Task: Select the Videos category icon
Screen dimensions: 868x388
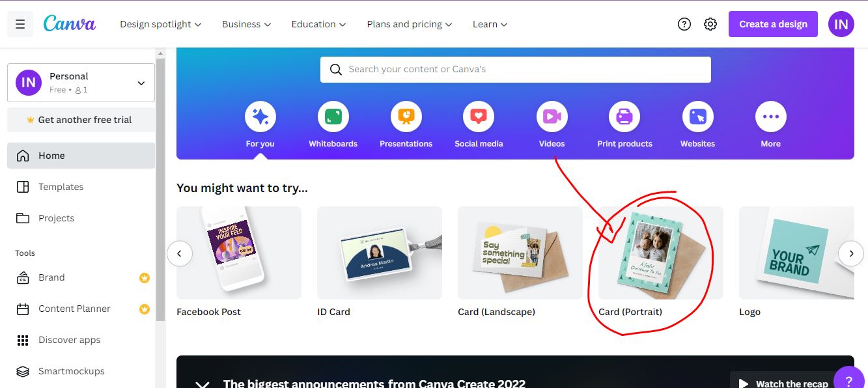Action: 552,115
